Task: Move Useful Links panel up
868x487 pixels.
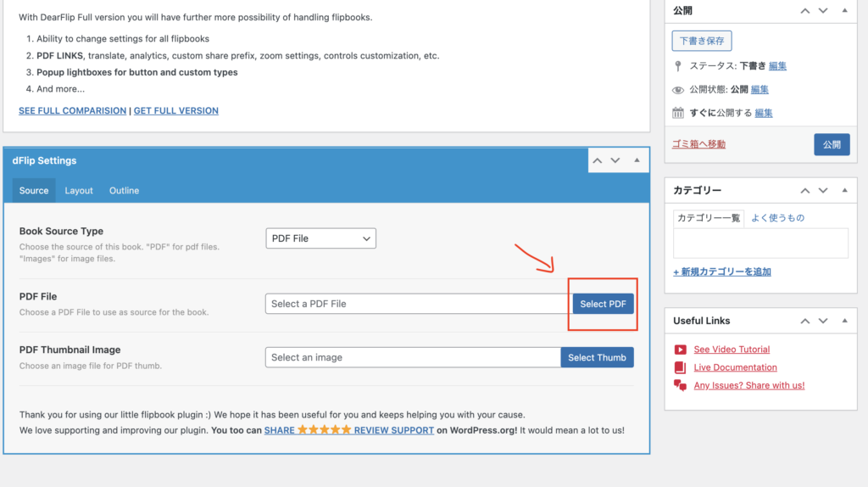Action: [805, 321]
